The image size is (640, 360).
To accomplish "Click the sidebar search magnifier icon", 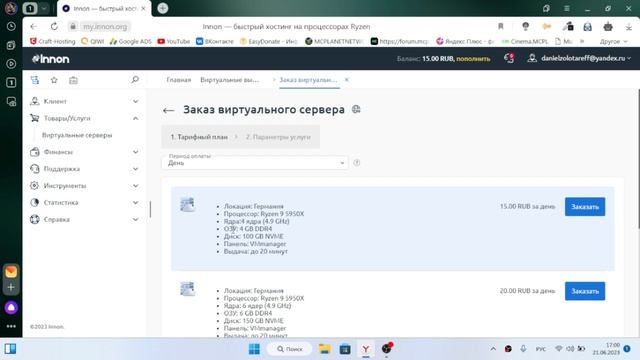I will pyautogui.click(x=135, y=80).
